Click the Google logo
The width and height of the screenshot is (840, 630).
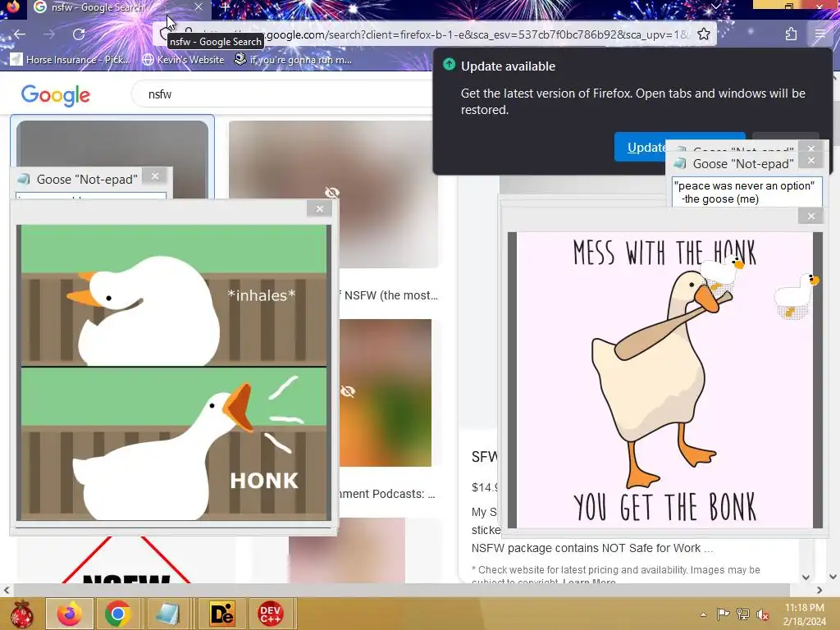55,95
